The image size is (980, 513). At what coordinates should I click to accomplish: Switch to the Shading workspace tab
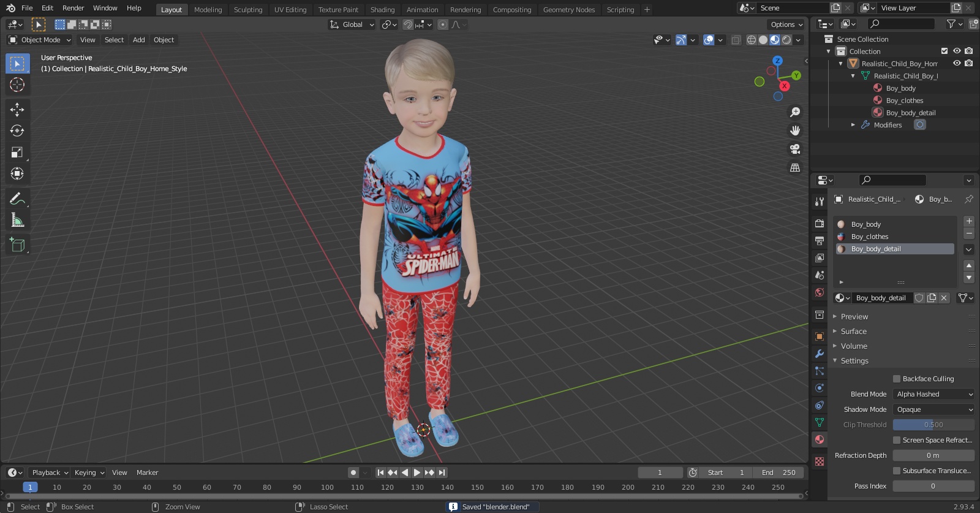coord(382,10)
